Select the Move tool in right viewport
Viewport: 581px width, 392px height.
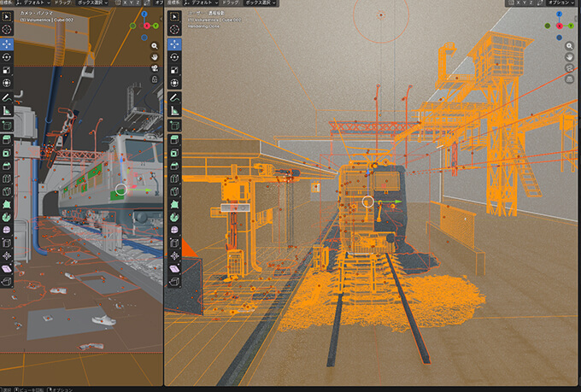click(x=174, y=43)
